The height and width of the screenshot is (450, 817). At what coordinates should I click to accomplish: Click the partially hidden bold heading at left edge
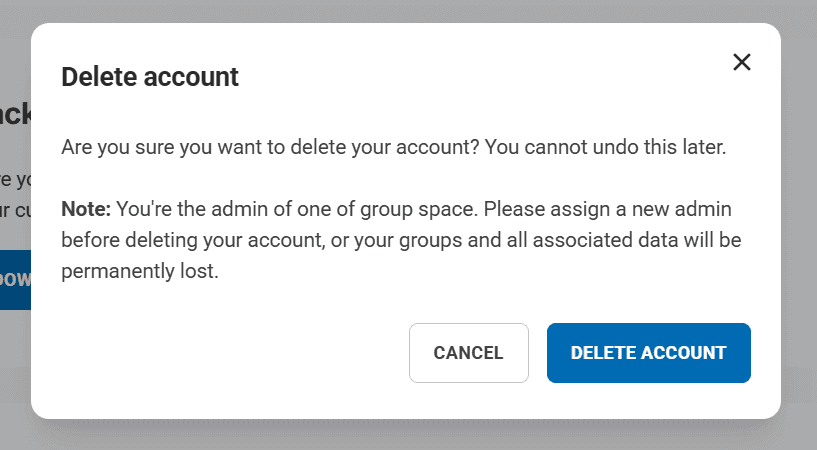(14, 114)
